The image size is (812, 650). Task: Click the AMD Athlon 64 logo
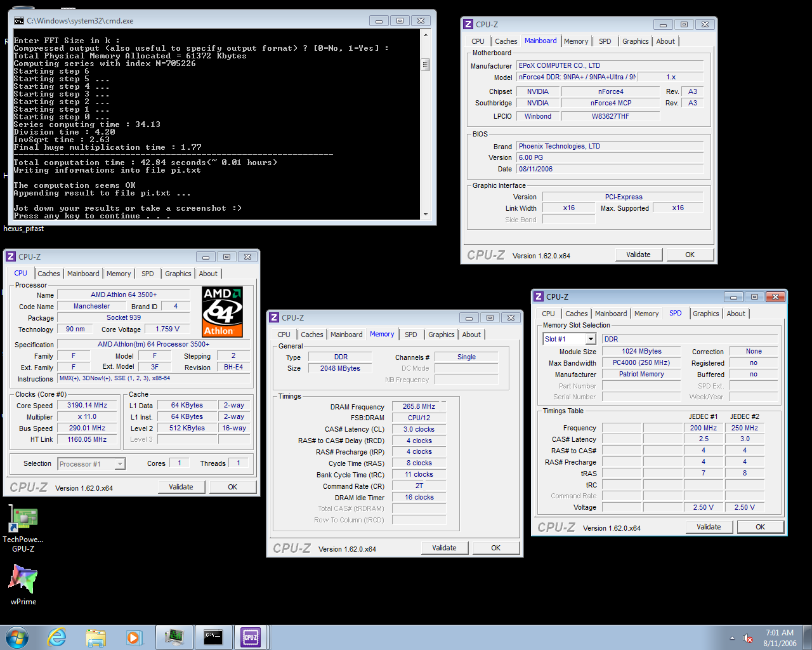223,311
